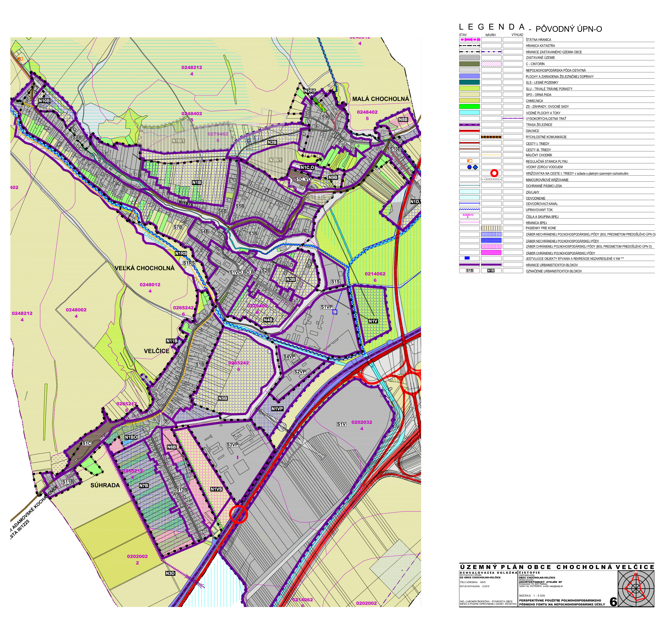Click the orange gas regulation station legend symbol
Viewport: 665px width, 644px height.
click(x=470, y=161)
